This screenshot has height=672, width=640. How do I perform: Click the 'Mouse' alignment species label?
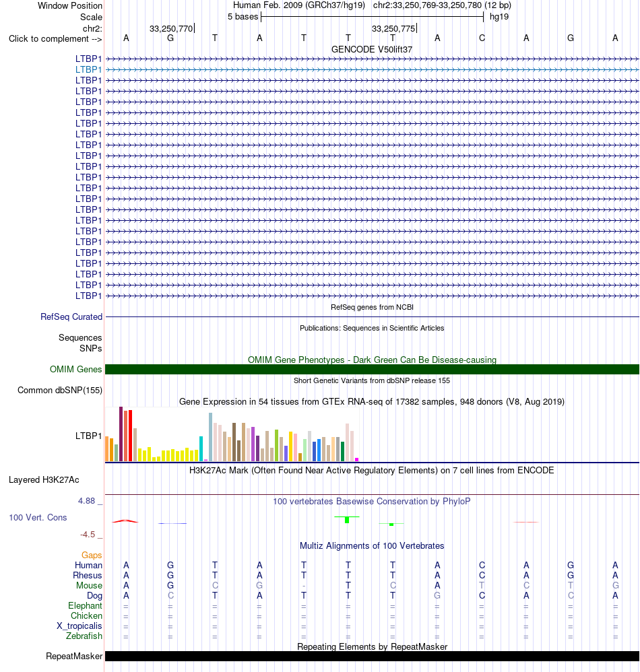[89, 585]
